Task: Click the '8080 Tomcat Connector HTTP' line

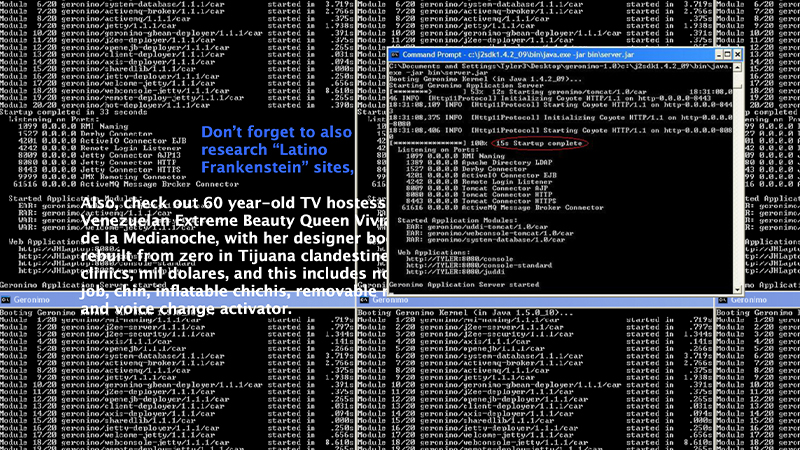Action: [479, 194]
